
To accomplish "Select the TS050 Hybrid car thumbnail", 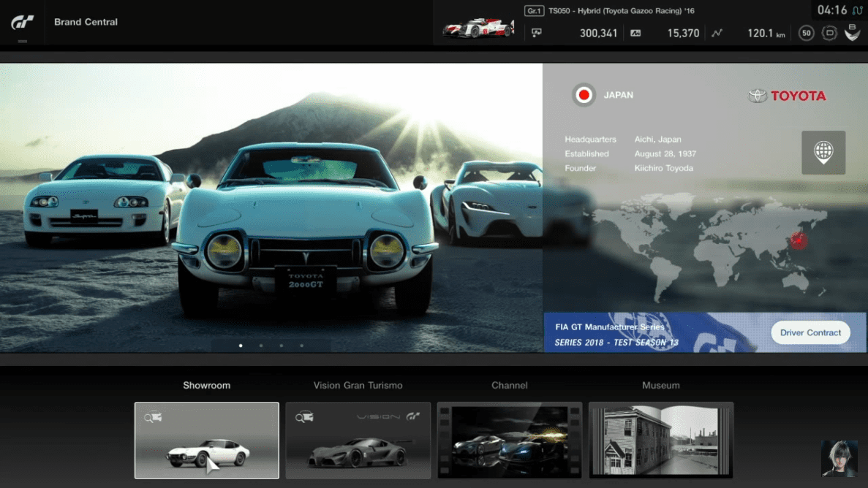I will coord(478,28).
